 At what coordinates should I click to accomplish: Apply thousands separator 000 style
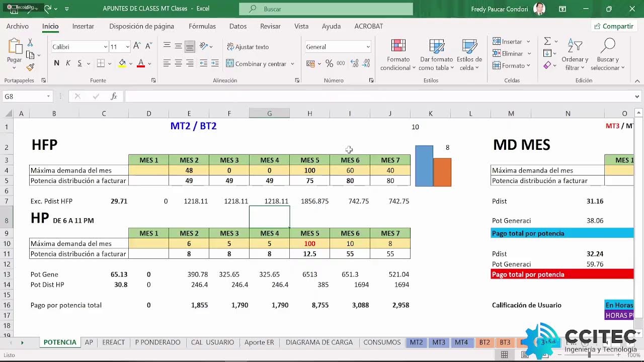pos(341,63)
